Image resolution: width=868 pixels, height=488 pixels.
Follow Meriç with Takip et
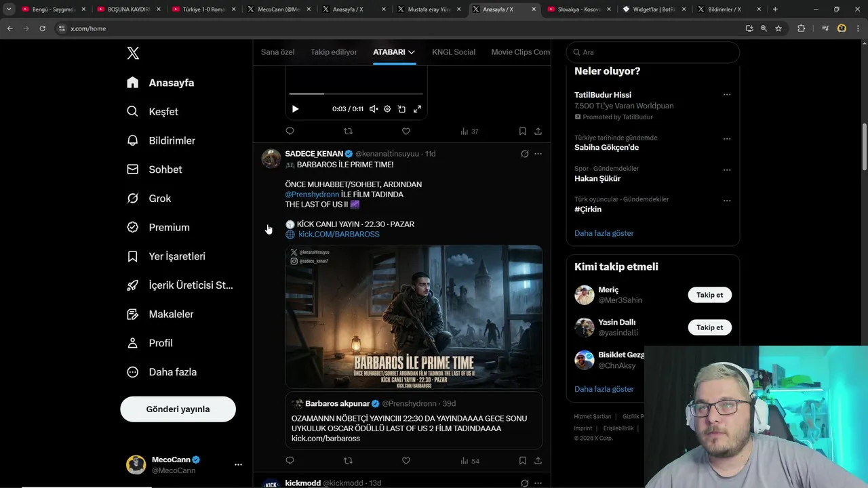point(709,296)
